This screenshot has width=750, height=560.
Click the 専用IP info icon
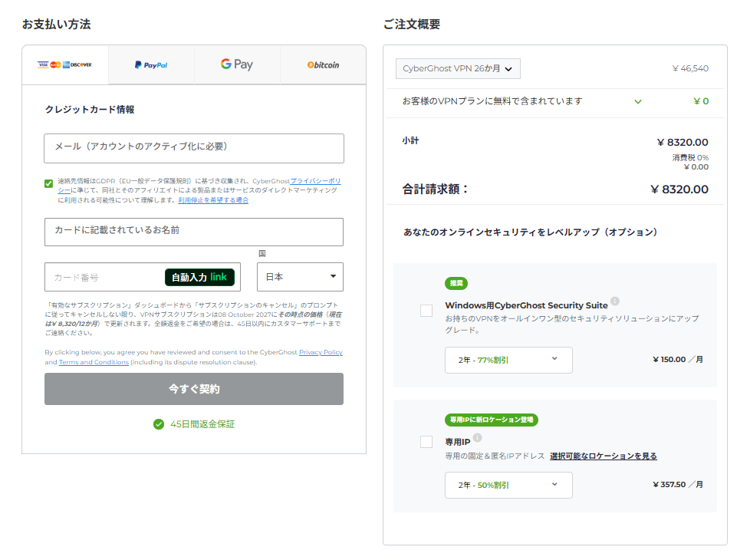click(x=477, y=437)
